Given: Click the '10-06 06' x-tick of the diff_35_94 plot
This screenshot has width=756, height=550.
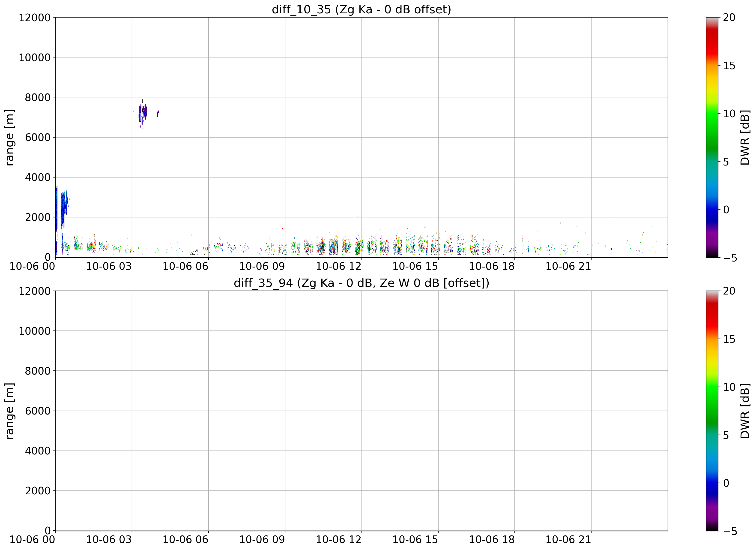Looking at the screenshot, I should click(x=185, y=540).
